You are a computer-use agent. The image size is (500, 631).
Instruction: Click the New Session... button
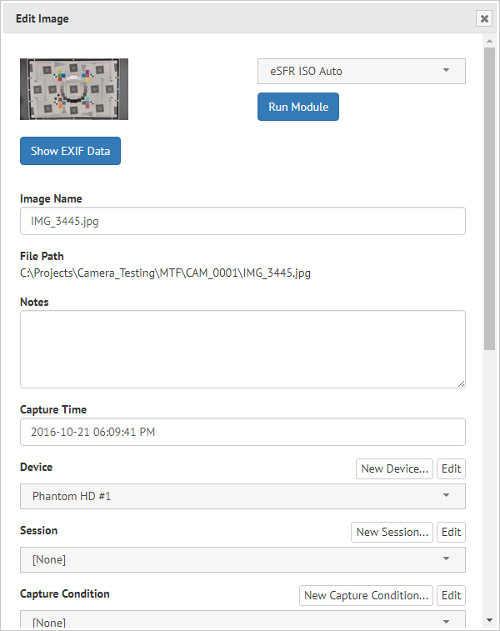tap(392, 532)
